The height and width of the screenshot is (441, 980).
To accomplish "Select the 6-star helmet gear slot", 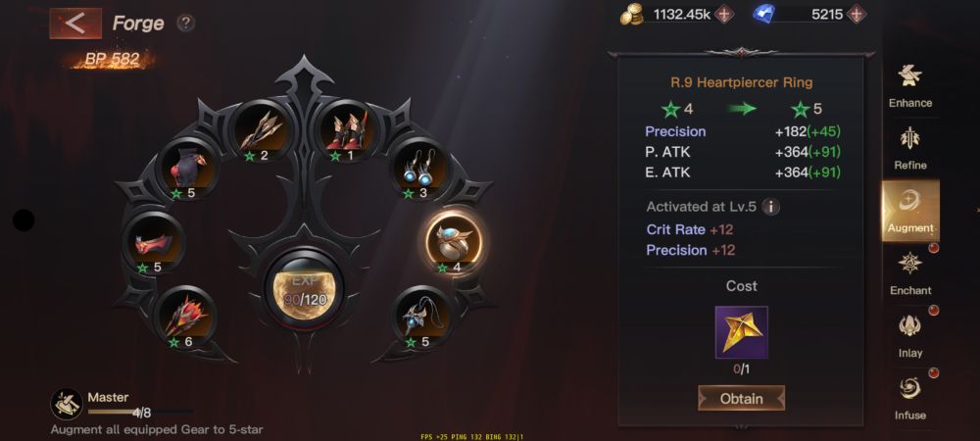I will [185, 317].
